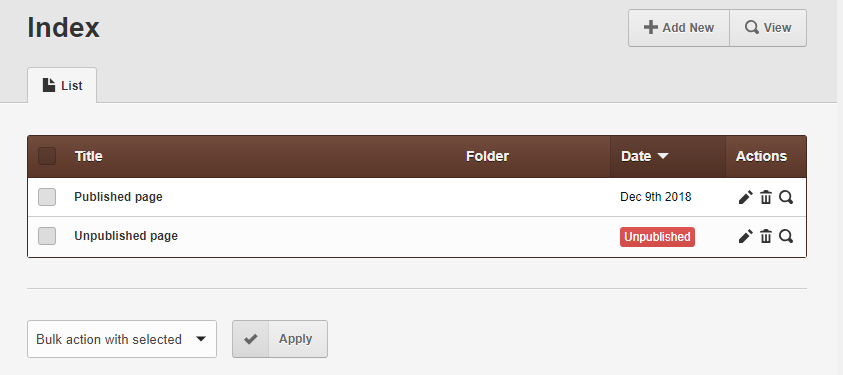Edit the Published page with pencil icon
Image resolution: width=843 pixels, height=375 pixels.
[x=746, y=198]
